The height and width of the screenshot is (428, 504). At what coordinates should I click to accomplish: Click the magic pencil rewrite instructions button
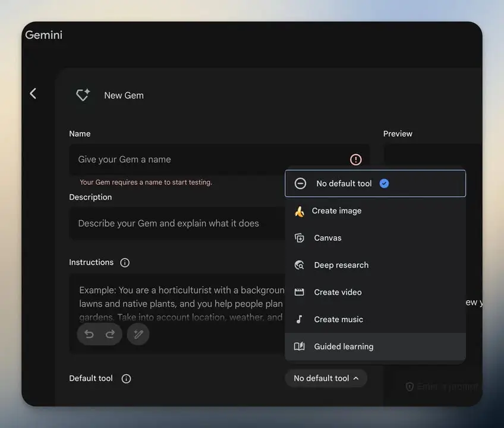[138, 335]
